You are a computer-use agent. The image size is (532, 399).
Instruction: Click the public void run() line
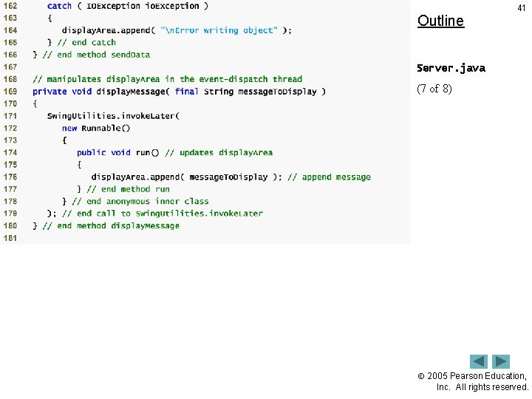(117, 153)
